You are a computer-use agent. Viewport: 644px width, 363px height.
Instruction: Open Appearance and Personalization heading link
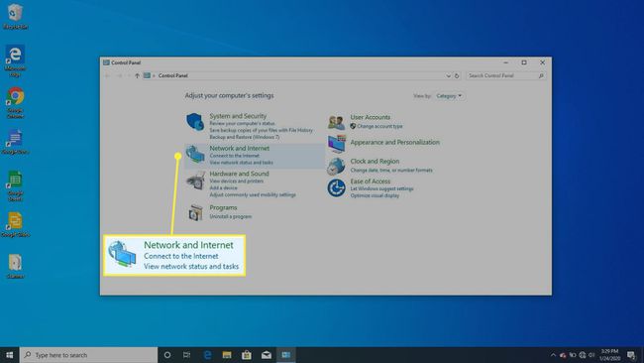click(x=394, y=142)
